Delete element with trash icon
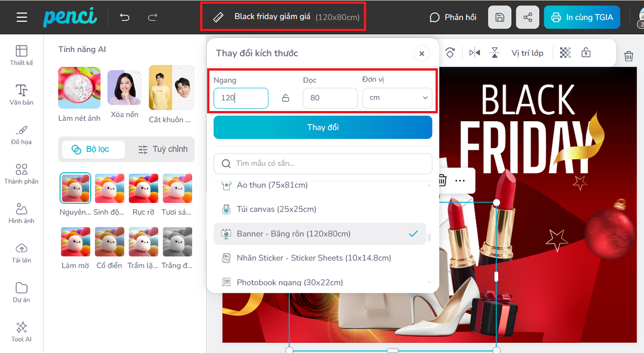Viewport: 644px width, 353px height. (628, 56)
